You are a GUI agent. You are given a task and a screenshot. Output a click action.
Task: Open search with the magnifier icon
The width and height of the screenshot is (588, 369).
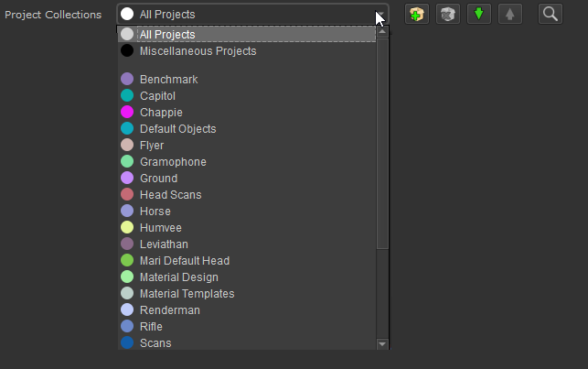(x=551, y=15)
